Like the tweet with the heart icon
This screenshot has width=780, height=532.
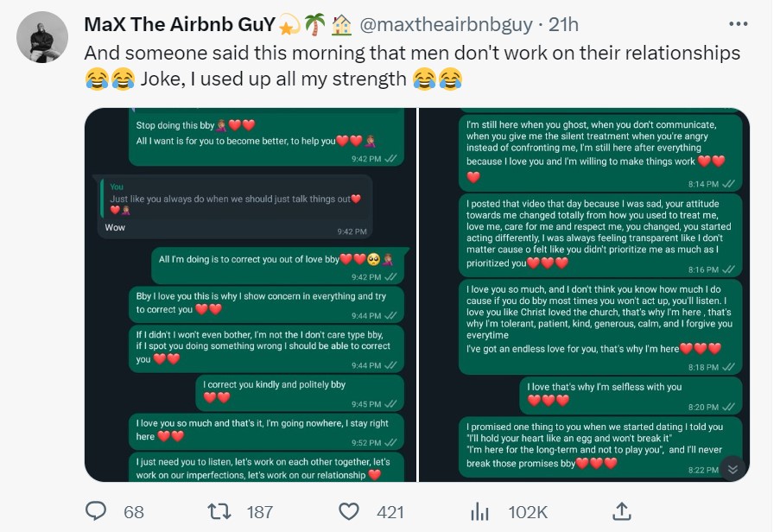click(x=348, y=511)
